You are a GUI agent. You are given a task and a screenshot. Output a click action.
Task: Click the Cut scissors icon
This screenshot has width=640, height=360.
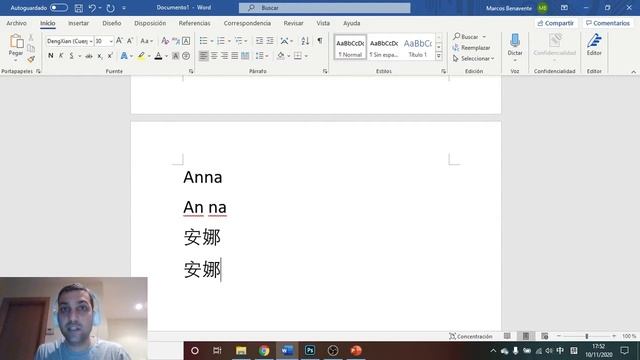pos(31,38)
